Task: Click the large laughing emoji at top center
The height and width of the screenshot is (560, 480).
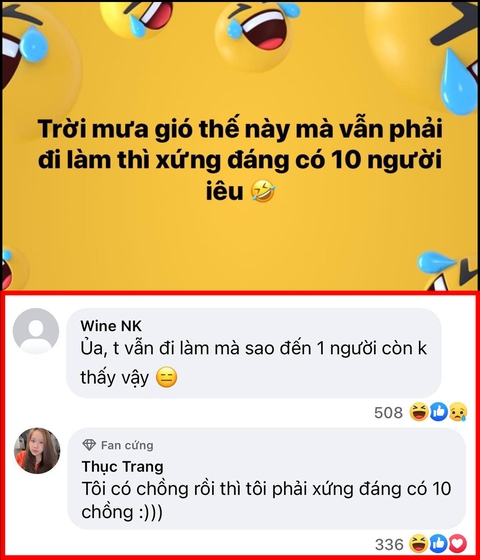Action: tap(256, 34)
